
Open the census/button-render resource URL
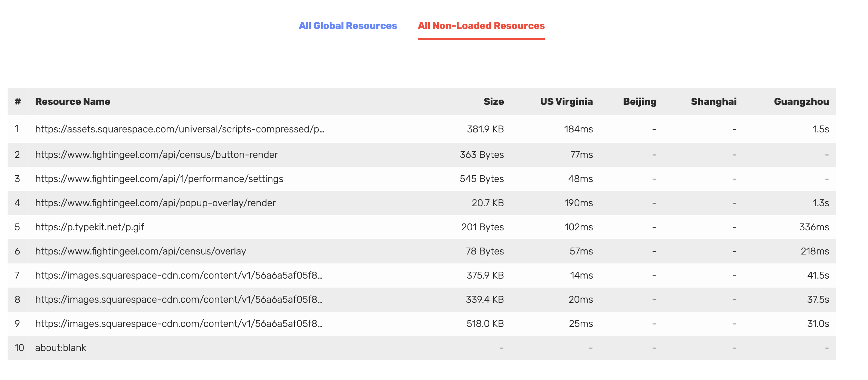tap(156, 155)
